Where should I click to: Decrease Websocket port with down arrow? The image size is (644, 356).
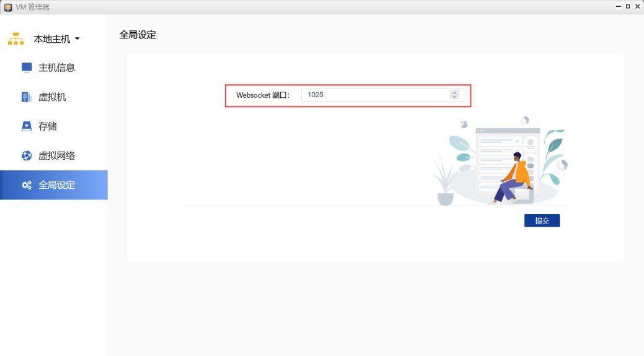(454, 97)
